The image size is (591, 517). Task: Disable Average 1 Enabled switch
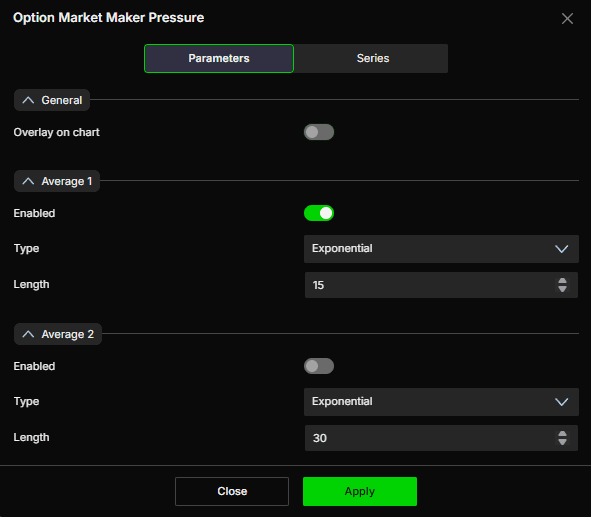[319, 213]
